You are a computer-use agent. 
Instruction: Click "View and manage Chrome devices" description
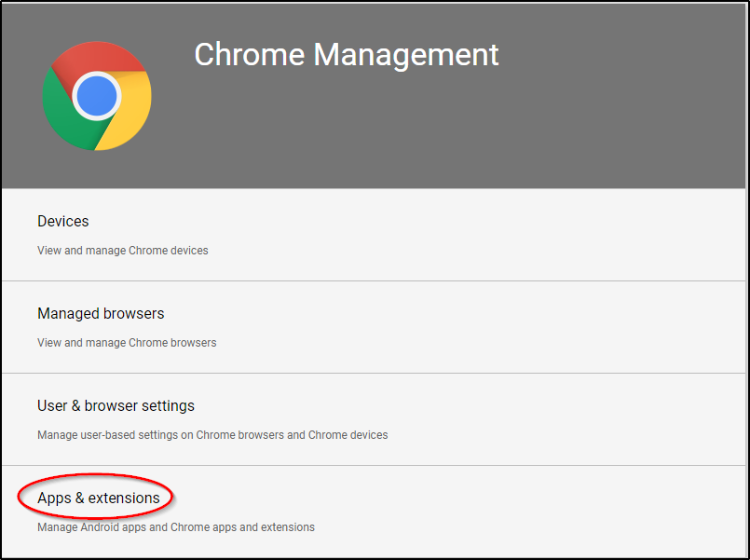click(x=123, y=251)
